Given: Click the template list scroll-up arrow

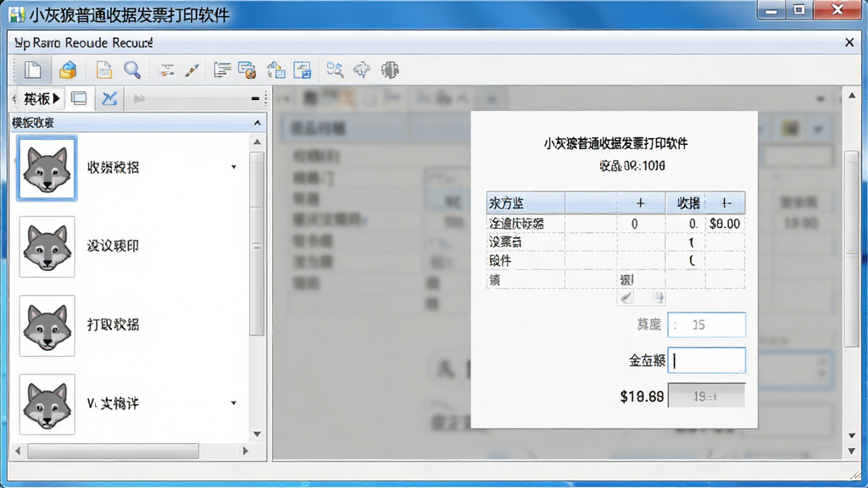Looking at the screenshot, I should click(257, 142).
